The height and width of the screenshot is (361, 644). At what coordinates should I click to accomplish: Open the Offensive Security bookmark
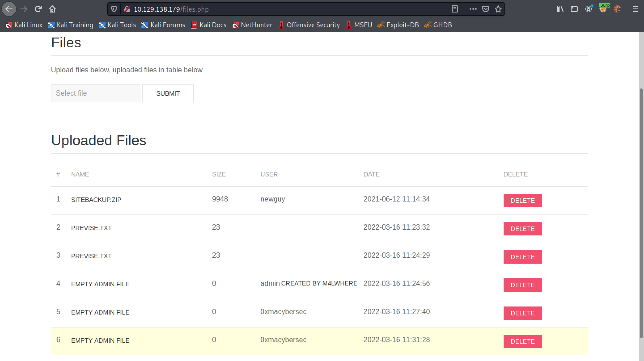[309, 25]
